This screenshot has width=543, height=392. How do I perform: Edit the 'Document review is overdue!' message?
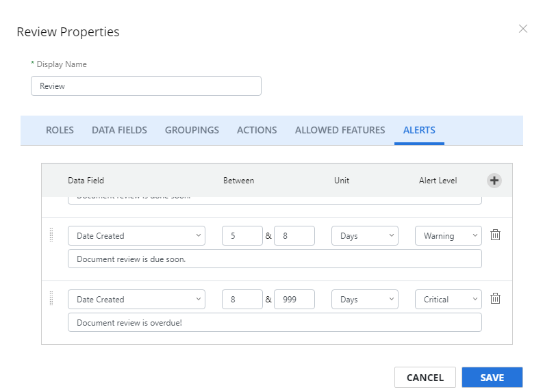(275, 322)
